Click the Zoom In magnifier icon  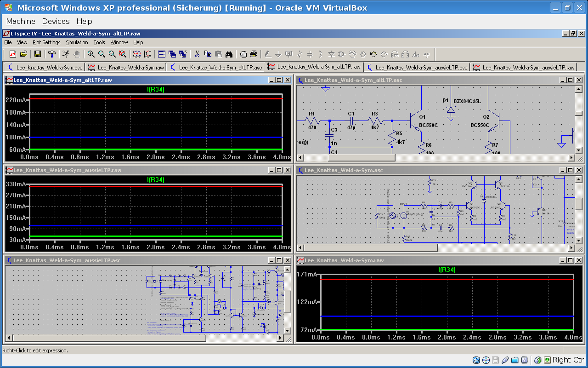(91, 54)
